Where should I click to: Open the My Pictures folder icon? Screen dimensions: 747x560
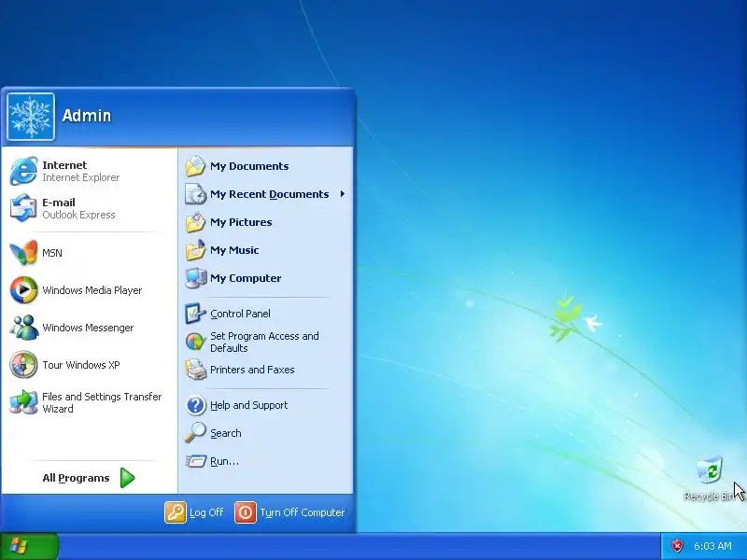195,222
